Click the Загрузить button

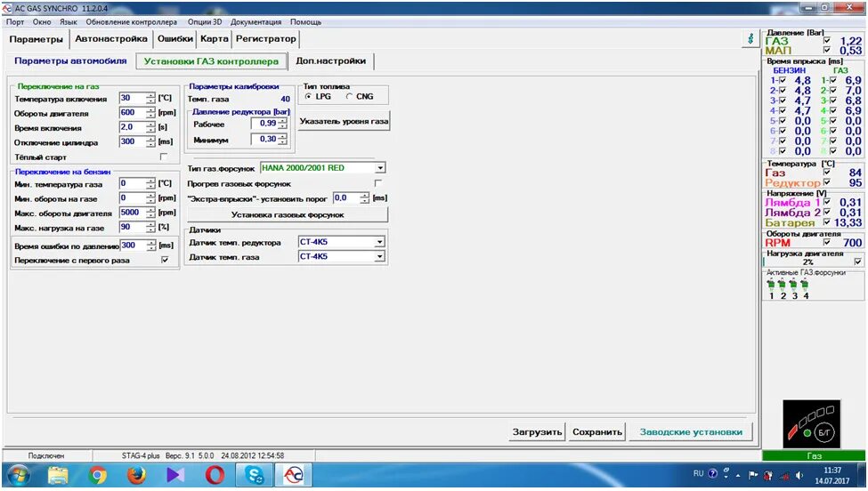click(x=537, y=431)
